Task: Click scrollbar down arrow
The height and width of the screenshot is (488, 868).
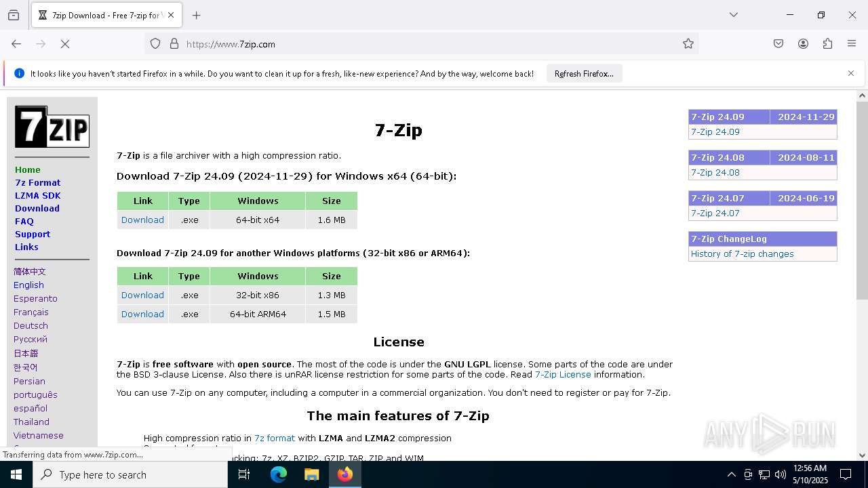Action: tap(862, 455)
